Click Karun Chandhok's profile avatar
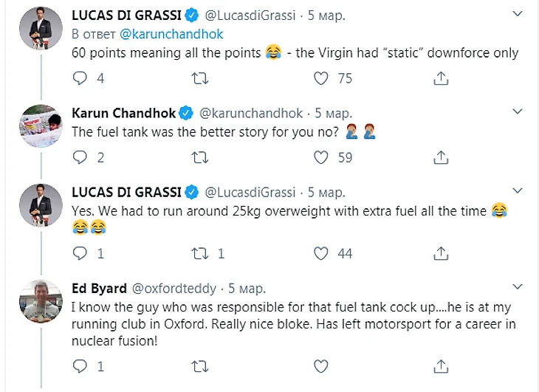 [39, 125]
